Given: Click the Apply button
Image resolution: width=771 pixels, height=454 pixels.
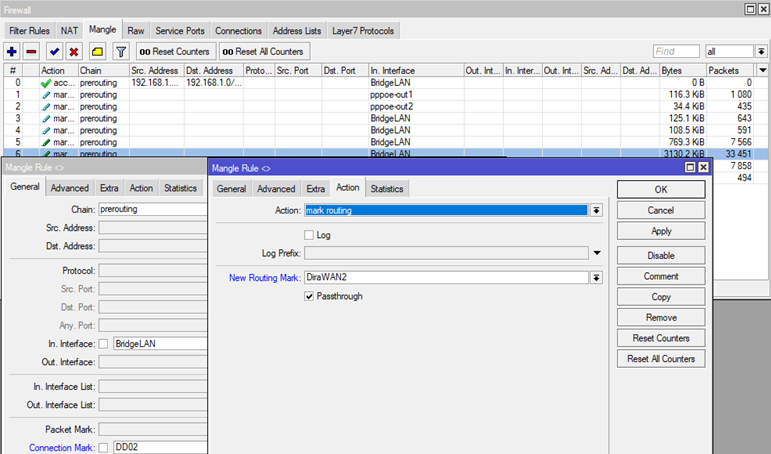Looking at the screenshot, I should click(661, 231).
